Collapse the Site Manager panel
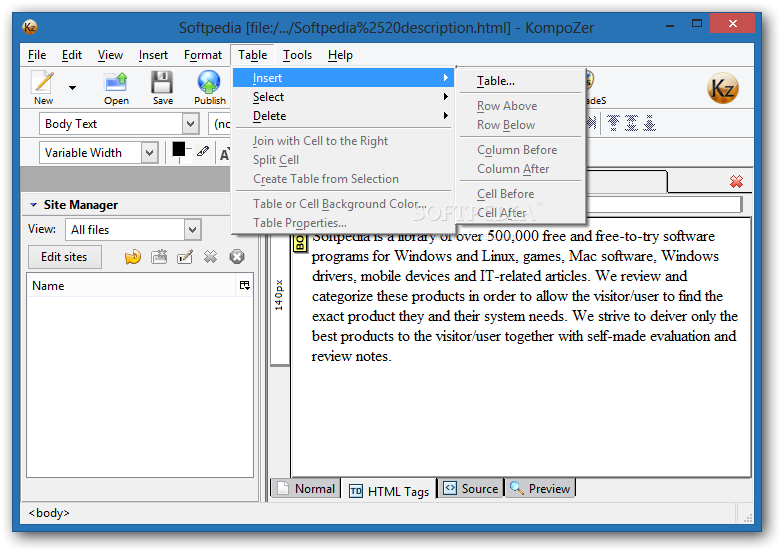The width and height of the screenshot is (782, 552). (33, 204)
